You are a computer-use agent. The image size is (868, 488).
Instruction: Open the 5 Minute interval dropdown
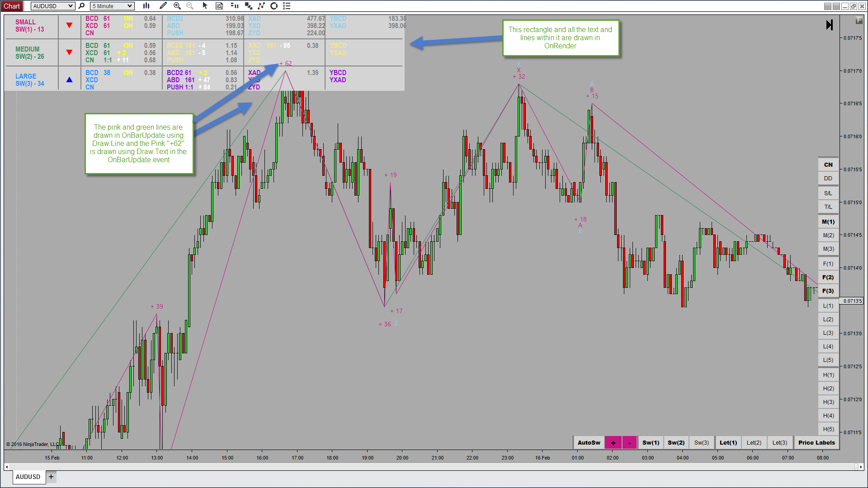point(112,6)
